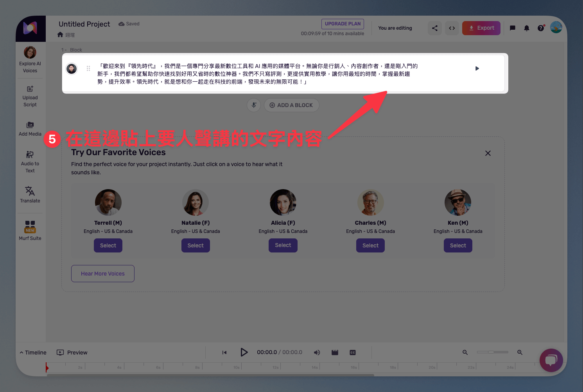583x392 pixels.
Task: Skip to start of timeline
Action: (224, 353)
